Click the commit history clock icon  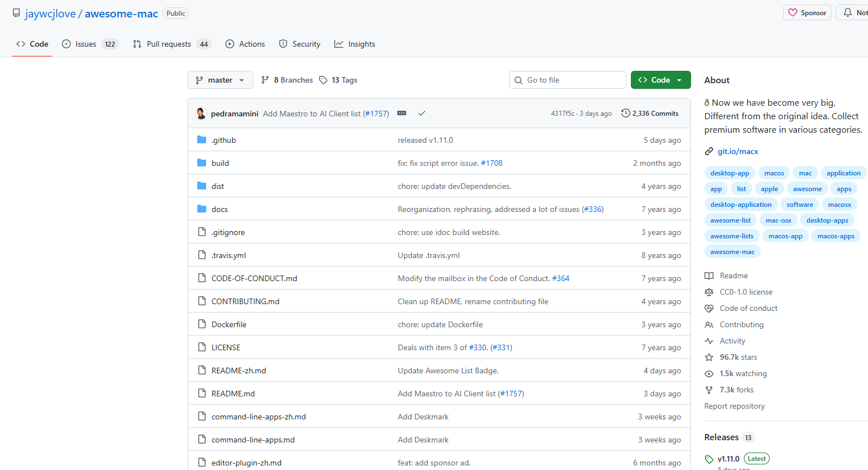pyautogui.click(x=625, y=113)
